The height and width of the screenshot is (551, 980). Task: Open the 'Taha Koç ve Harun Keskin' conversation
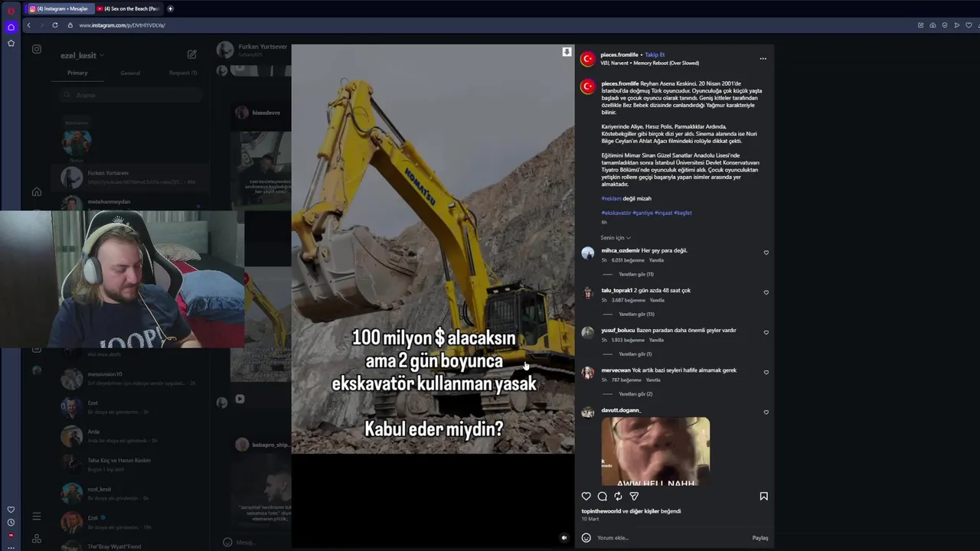131,465
